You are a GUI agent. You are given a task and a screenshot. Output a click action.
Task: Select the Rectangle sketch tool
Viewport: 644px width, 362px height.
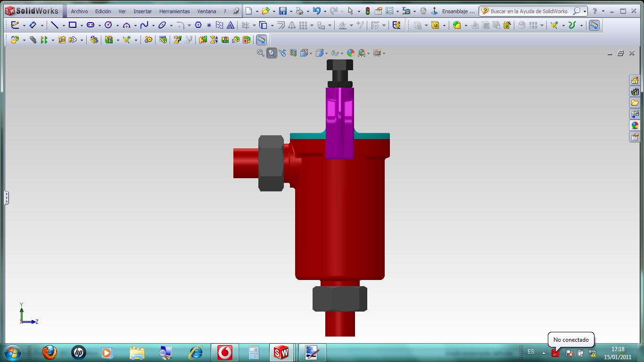[x=73, y=25]
